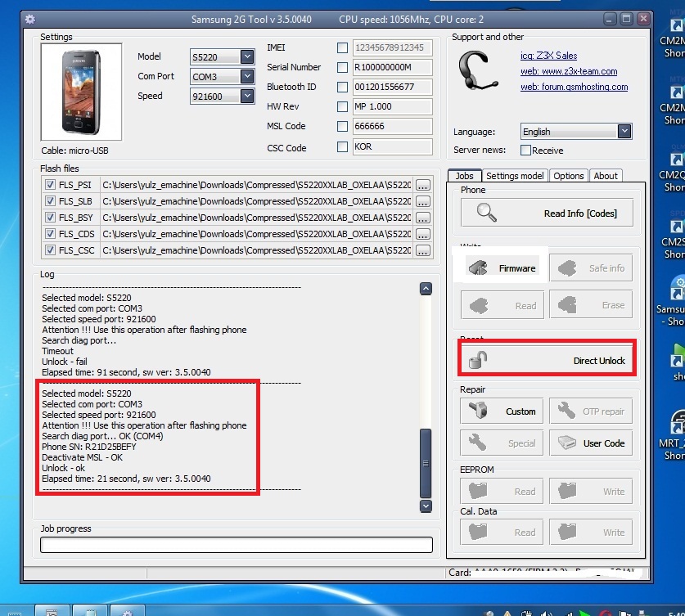Enable the MSL Code checkbox

click(342, 126)
